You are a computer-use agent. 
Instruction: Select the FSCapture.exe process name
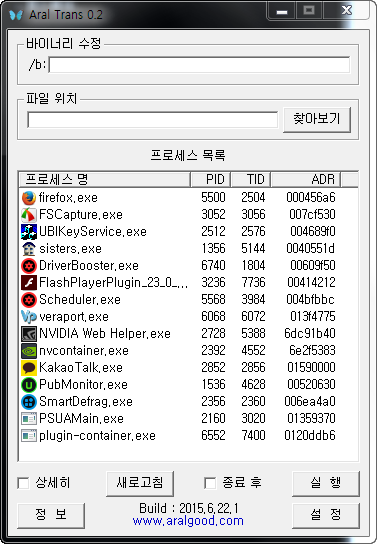point(81,215)
